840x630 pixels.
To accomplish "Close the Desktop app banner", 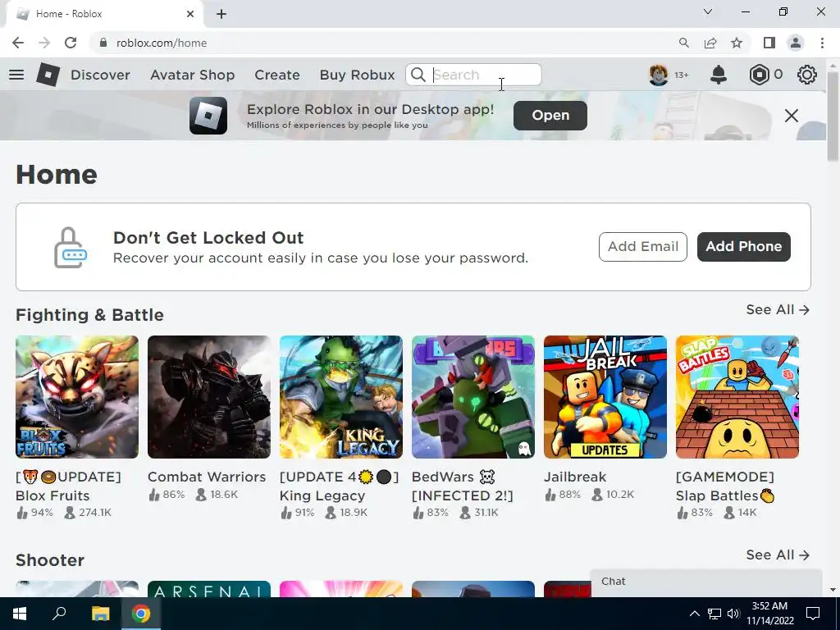I will coord(792,116).
